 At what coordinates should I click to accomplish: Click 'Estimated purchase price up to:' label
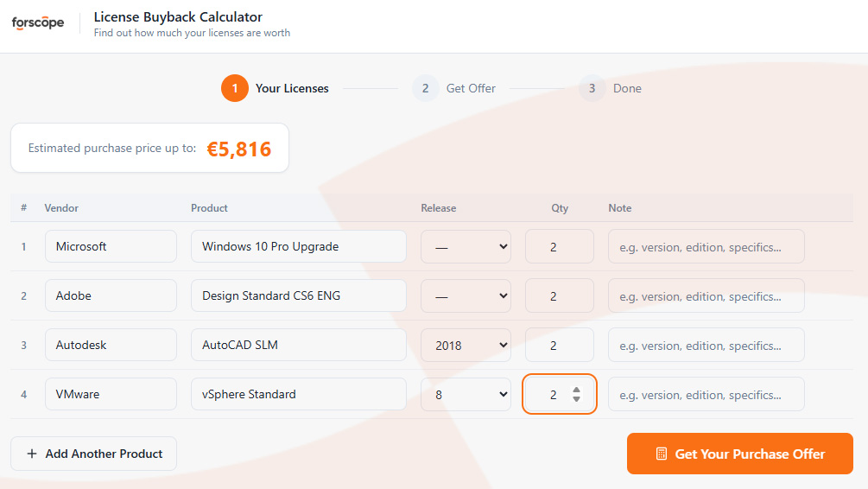[x=112, y=148]
